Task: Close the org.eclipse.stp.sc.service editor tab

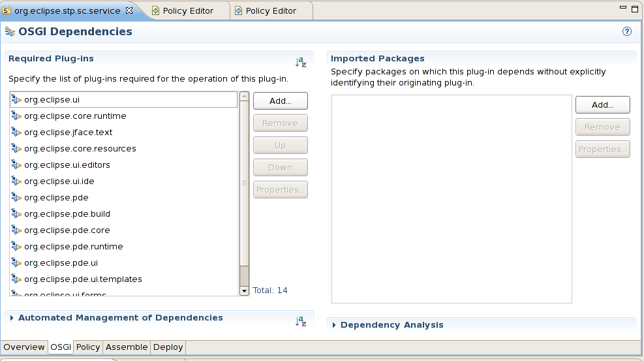Action: 129,10
